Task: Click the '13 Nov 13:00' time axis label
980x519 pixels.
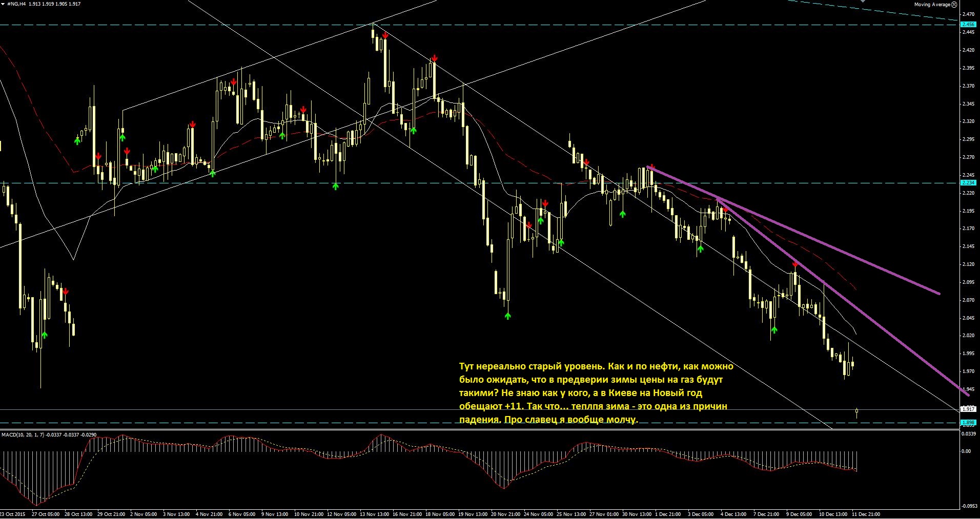Action: pyautogui.click(x=374, y=514)
